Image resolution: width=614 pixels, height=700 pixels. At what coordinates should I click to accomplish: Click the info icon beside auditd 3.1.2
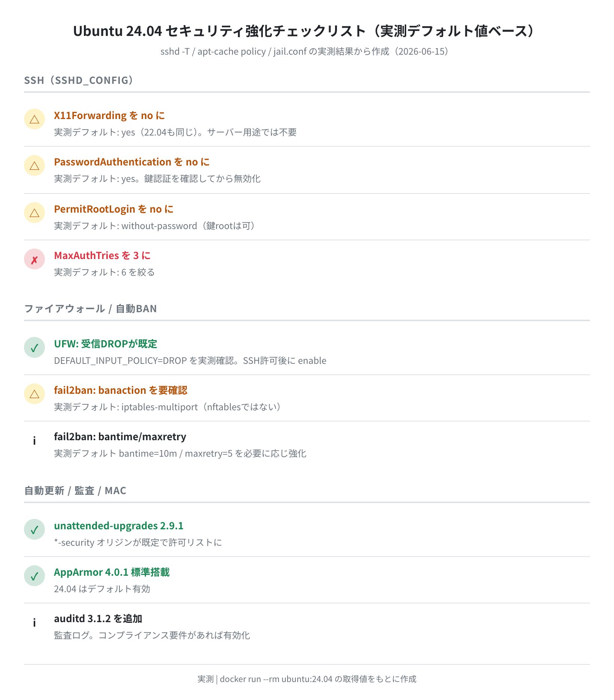pos(34,622)
